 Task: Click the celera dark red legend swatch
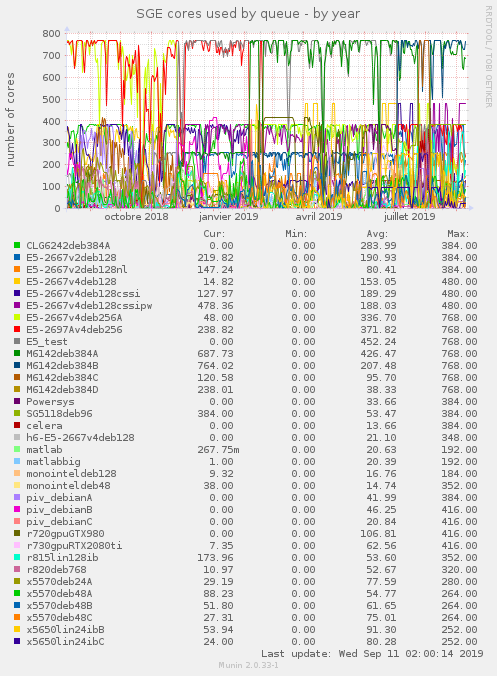[17, 426]
